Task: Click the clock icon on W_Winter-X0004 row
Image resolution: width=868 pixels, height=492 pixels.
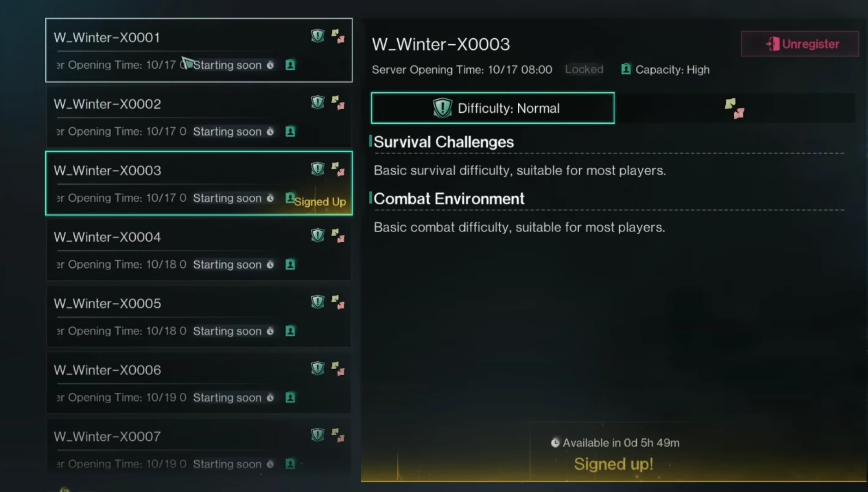Action: (270, 264)
